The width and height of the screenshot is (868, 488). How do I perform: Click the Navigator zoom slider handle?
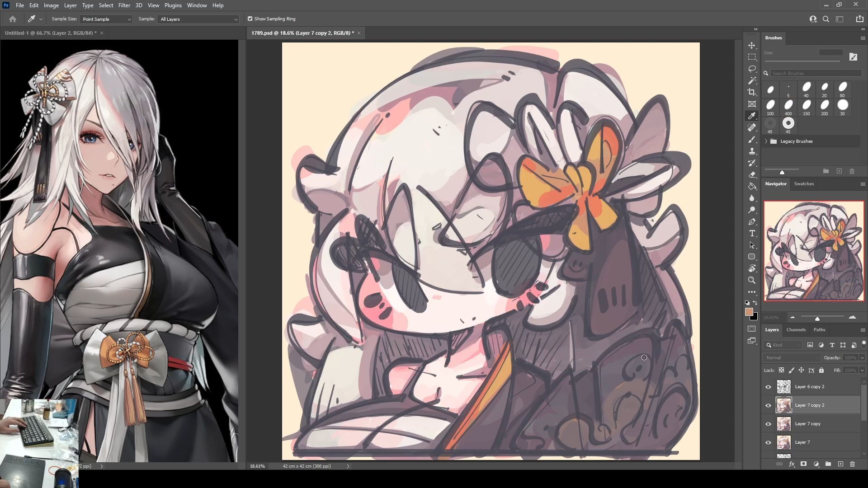[x=817, y=319]
